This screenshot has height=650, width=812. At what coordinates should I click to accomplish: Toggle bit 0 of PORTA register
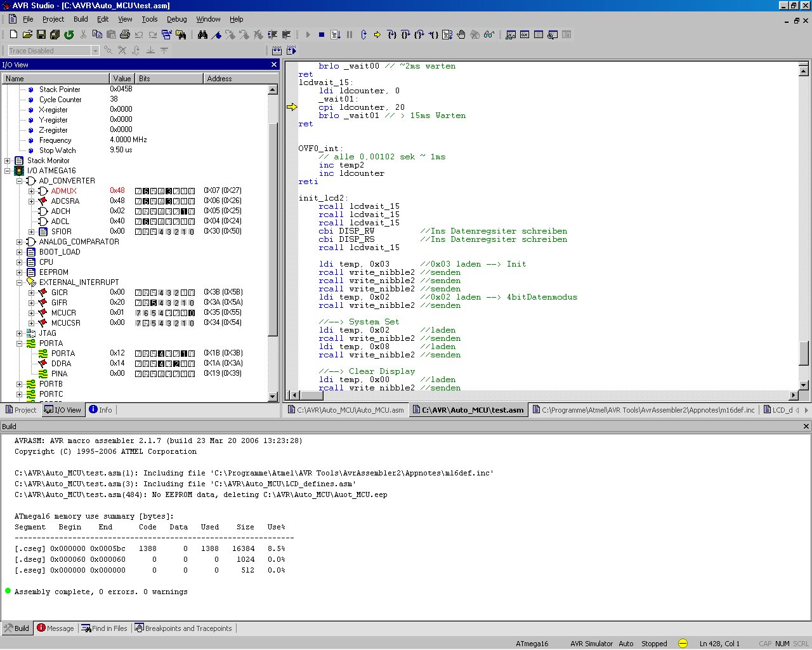pyautogui.click(x=192, y=354)
